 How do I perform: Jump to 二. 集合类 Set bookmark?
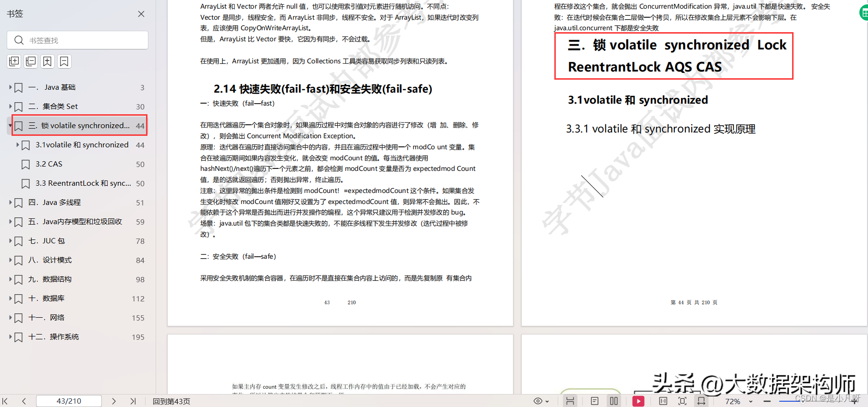[x=53, y=107]
